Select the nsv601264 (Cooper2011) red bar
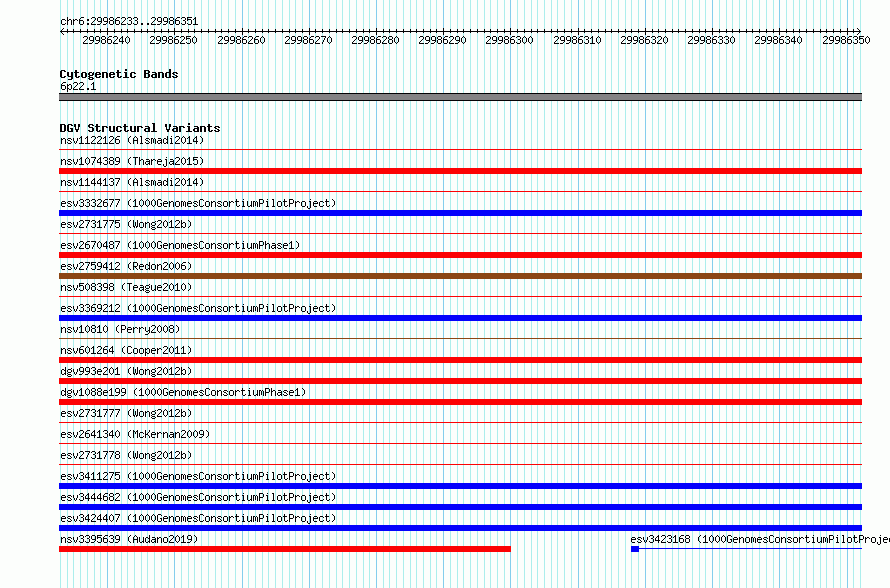Screen dimensions: 890x588 (460, 360)
